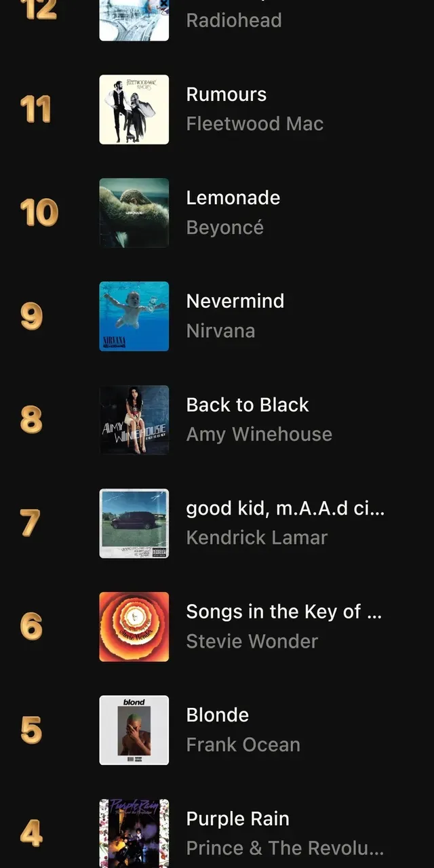Select the Frank Ocean artist name
This screenshot has height=868, width=434.
(243, 745)
